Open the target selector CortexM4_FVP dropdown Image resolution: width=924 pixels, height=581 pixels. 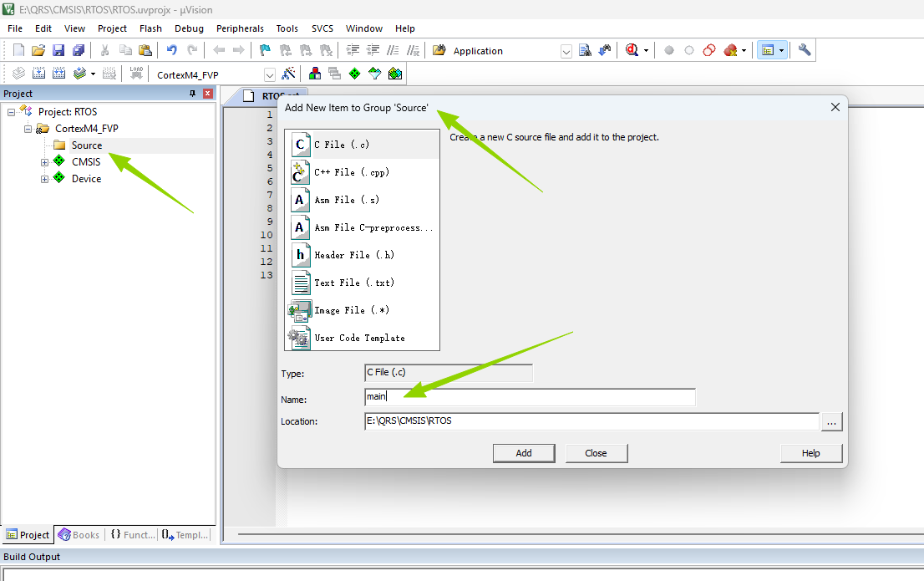pyautogui.click(x=269, y=75)
